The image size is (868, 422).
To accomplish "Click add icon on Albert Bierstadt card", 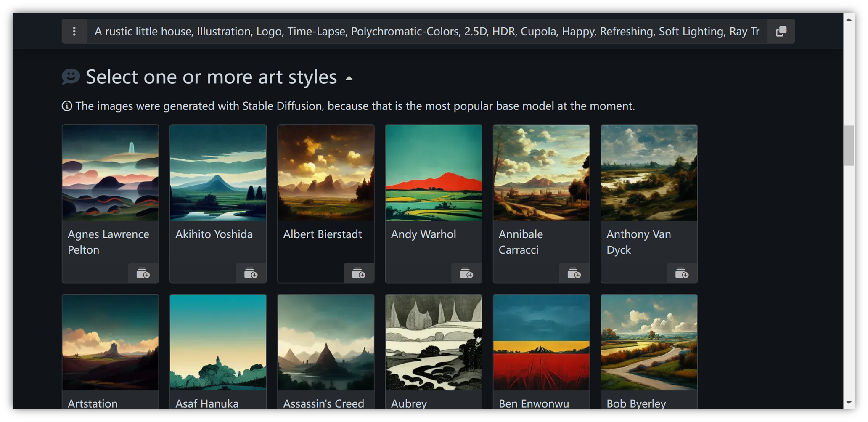I will click(358, 273).
